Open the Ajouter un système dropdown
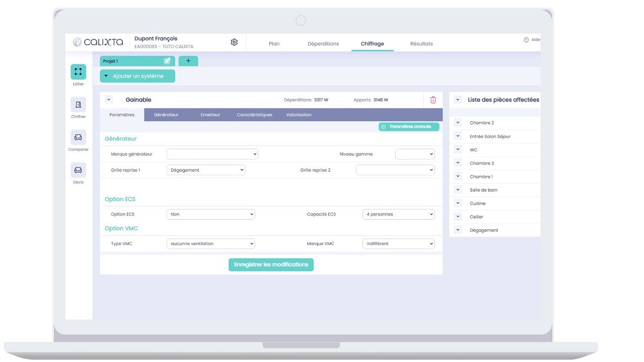The width and height of the screenshot is (644, 362). (x=137, y=76)
